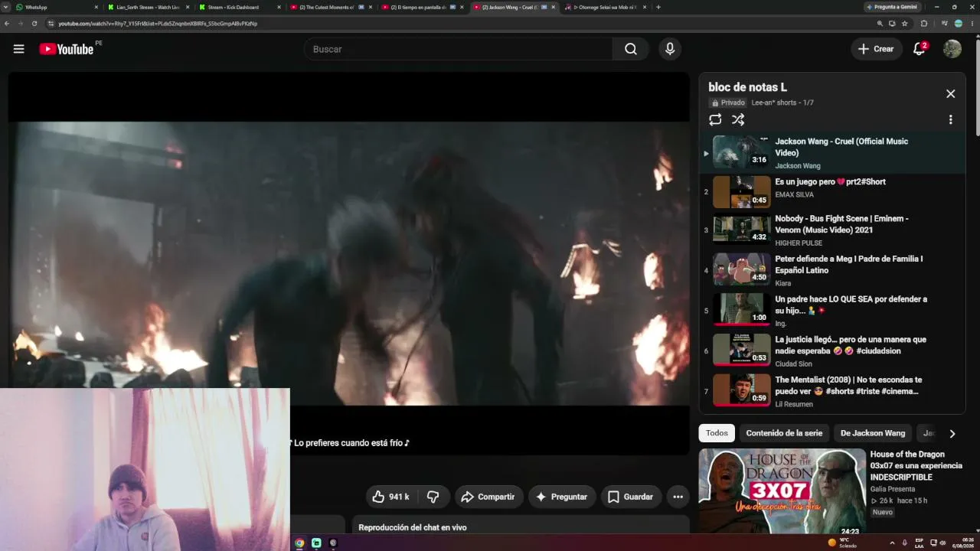Select the De Jackson Wang chip
This screenshot has width=980, height=551.
click(x=873, y=433)
